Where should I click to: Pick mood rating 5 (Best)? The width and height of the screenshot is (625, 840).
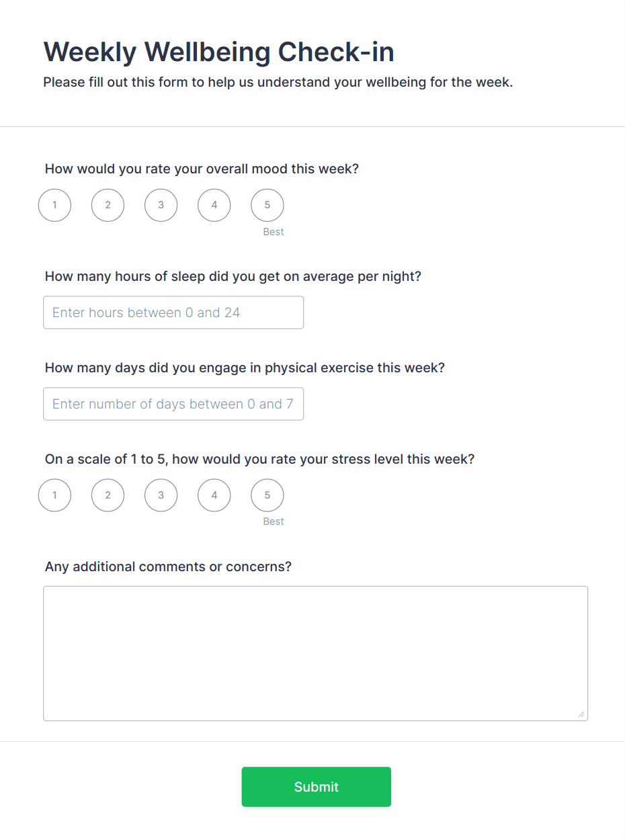pyautogui.click(x=267, y=205)
